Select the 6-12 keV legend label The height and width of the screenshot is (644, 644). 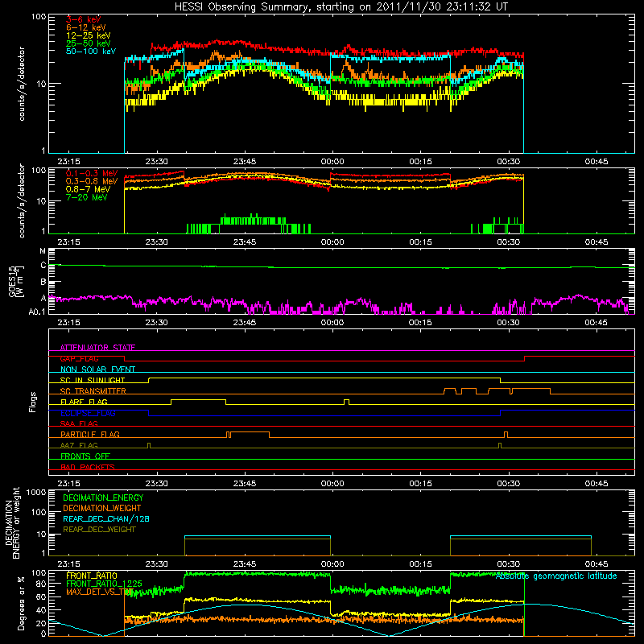pos(86,27)
